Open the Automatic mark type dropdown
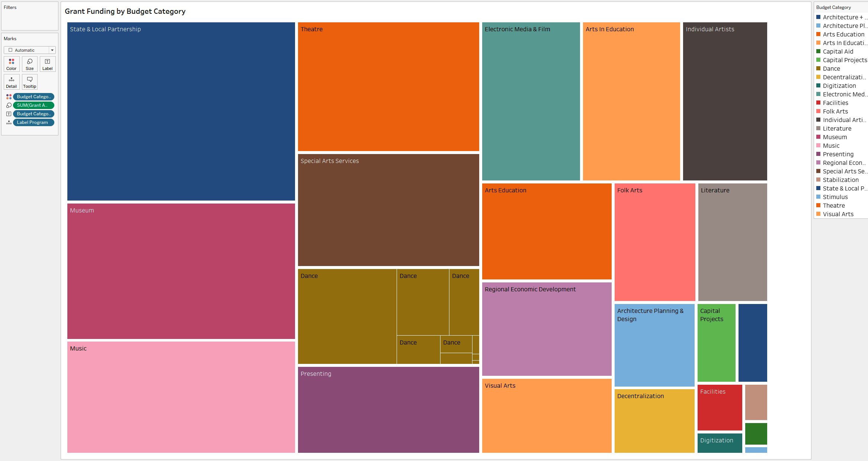Viewport: 868px width, 461px height. pos(30,50)
